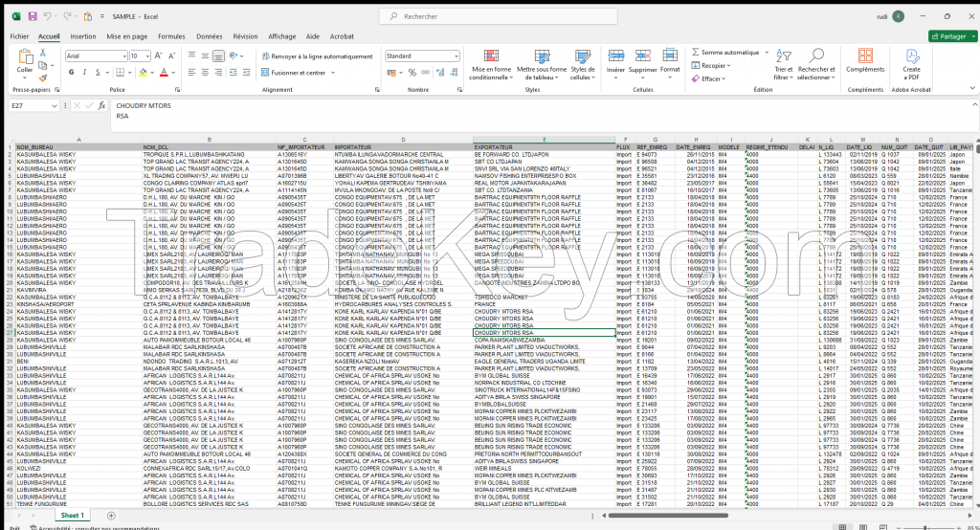Image resolution: width=980 pixels, height=530 pixels.
Task: Click the zoom slider in status bar
Action: coord(925,528)
